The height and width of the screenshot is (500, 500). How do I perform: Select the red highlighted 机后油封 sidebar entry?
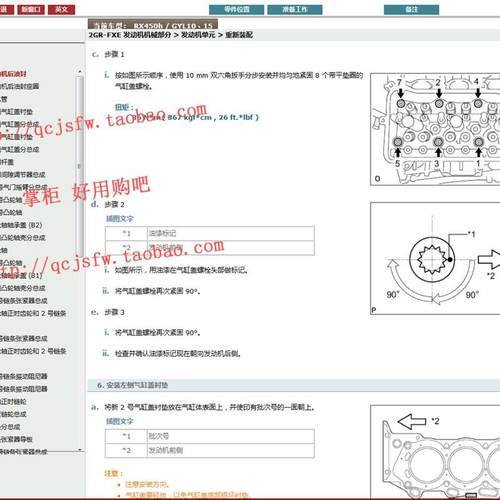click(13, 74)
